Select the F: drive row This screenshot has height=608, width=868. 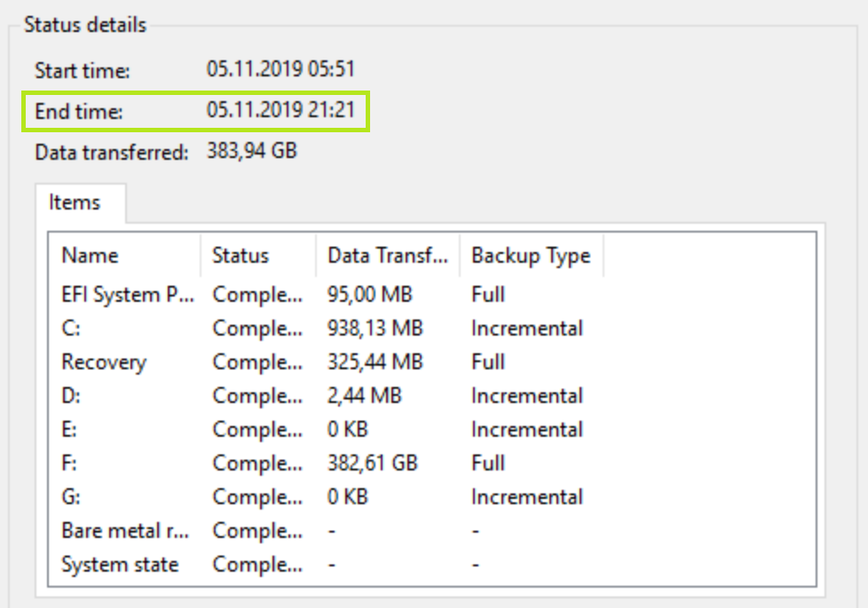click(x=70, y=463)
